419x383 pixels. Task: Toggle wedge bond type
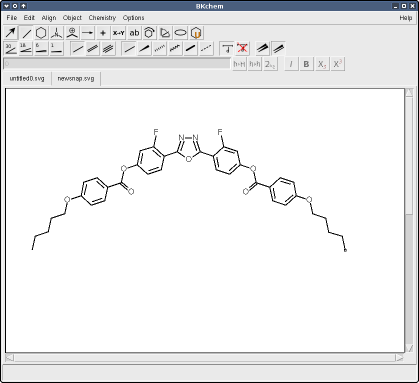tap(144, 49)
